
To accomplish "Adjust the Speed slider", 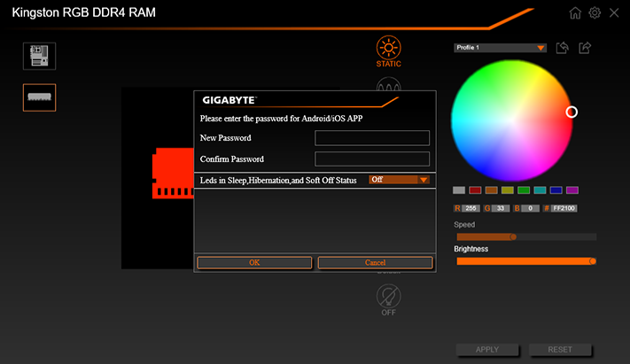I will pyautogui.click(x=526, y=237).
